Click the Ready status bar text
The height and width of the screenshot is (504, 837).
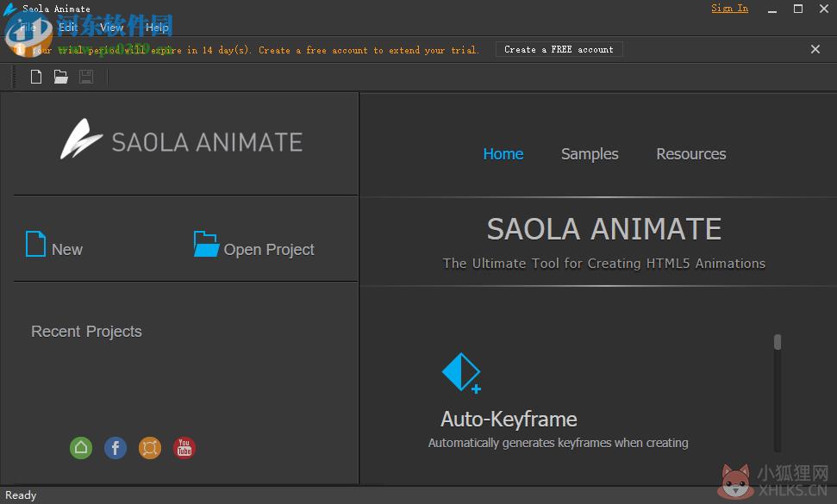[x=21, y=495]
